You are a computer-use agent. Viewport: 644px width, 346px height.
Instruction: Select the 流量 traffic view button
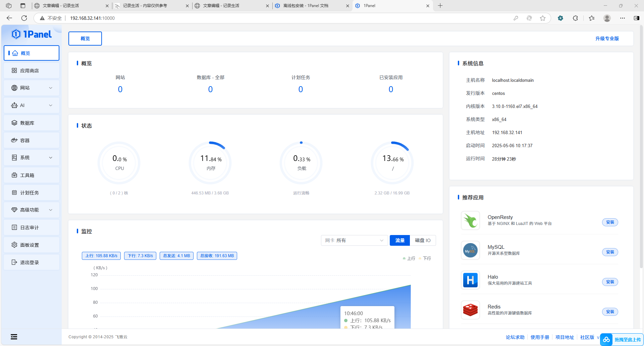pos(399,240)
